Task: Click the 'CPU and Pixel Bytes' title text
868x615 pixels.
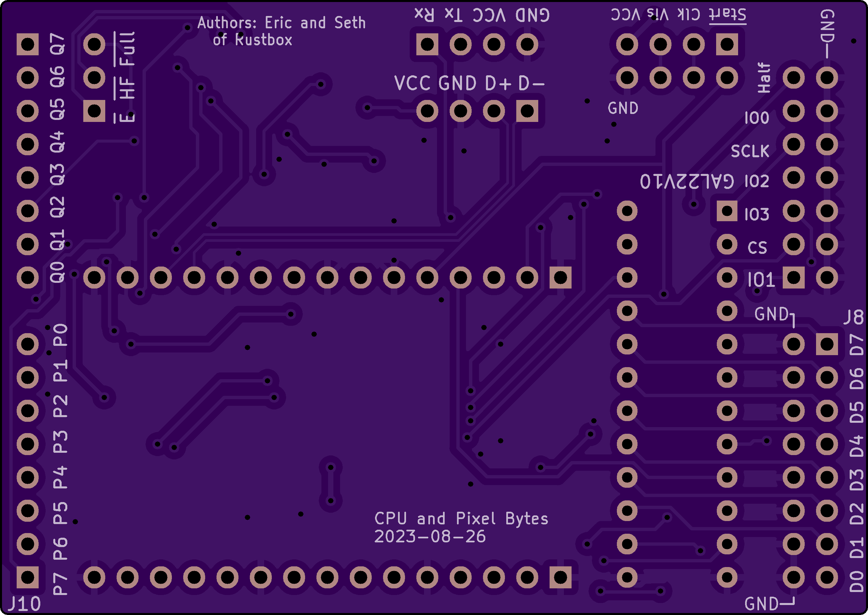Action: click(x=461, y=519)
